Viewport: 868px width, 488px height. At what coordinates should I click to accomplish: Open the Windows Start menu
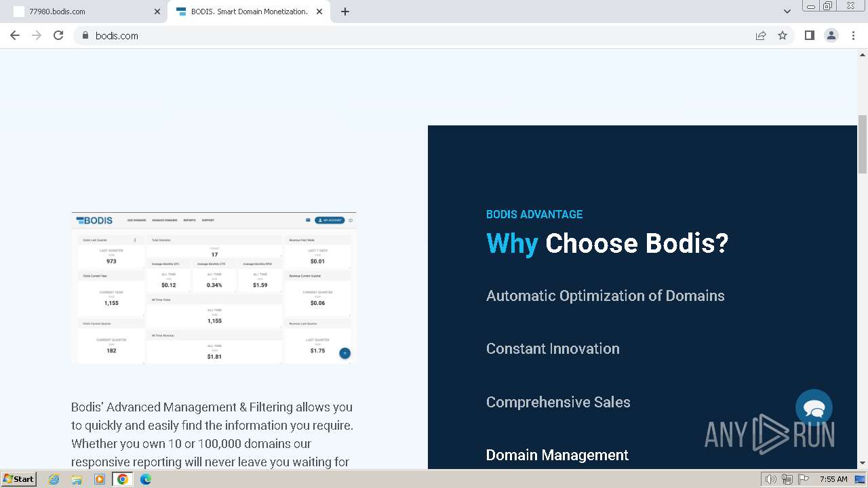[18, 479]
